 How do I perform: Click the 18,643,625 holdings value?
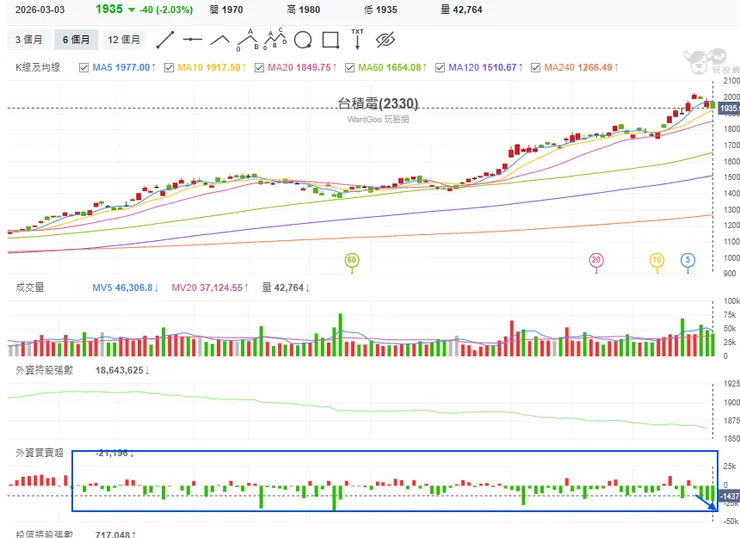[x=122, y=370]
